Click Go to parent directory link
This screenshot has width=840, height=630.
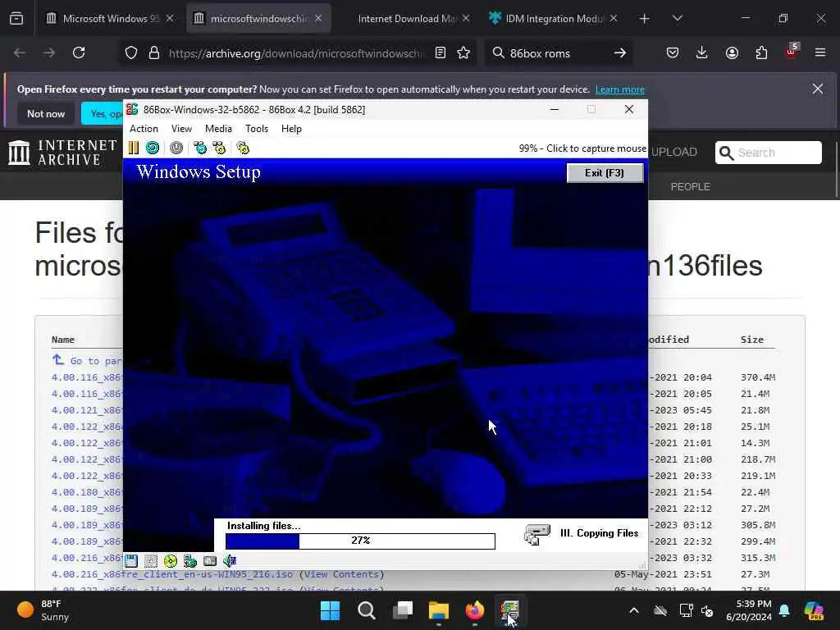point(87,361)
